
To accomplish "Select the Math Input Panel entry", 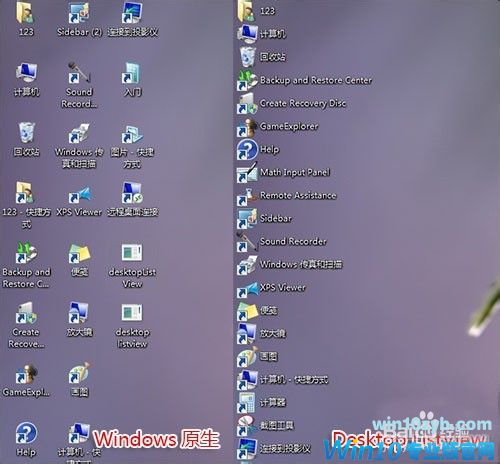I will pyautogui.click(x=283, y=172).
